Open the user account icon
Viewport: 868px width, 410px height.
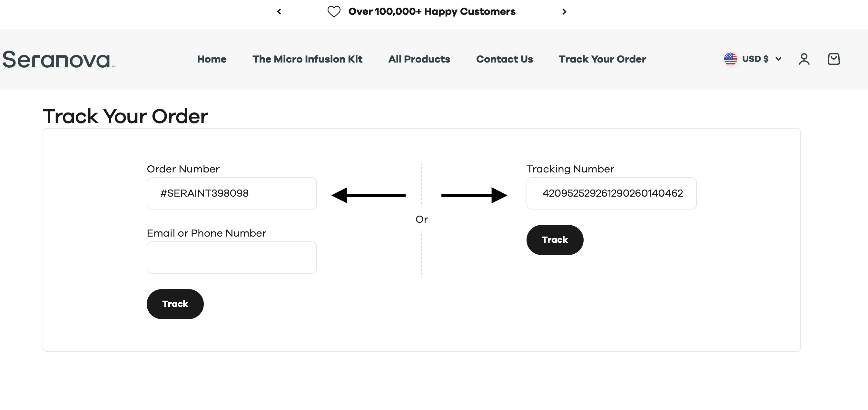click(804, 59)
